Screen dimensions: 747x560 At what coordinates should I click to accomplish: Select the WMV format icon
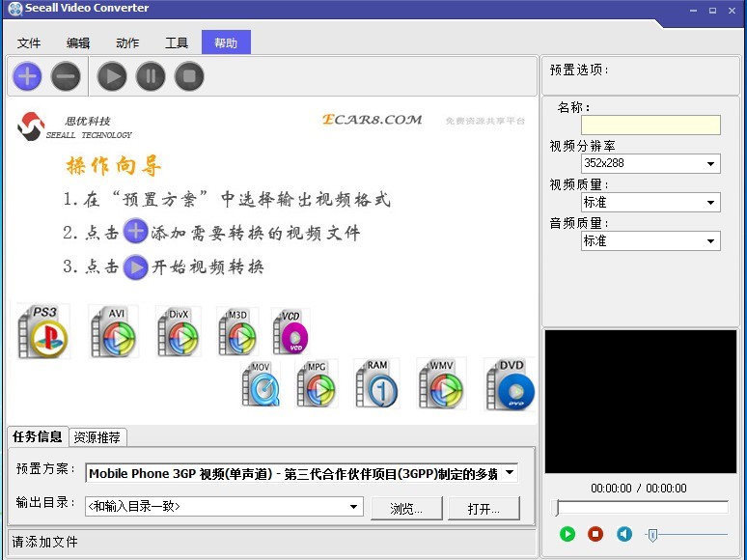tap(441, 383)
